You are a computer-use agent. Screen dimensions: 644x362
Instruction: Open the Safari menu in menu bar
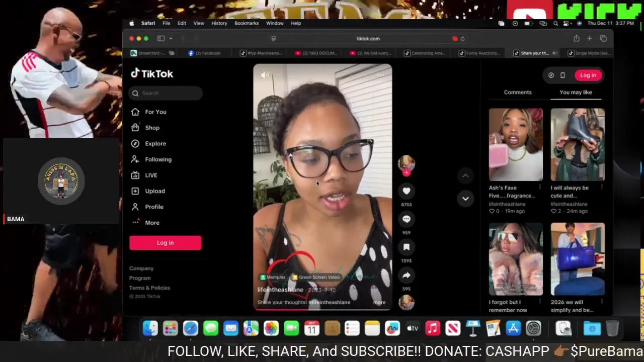click(x=148, y=23)
